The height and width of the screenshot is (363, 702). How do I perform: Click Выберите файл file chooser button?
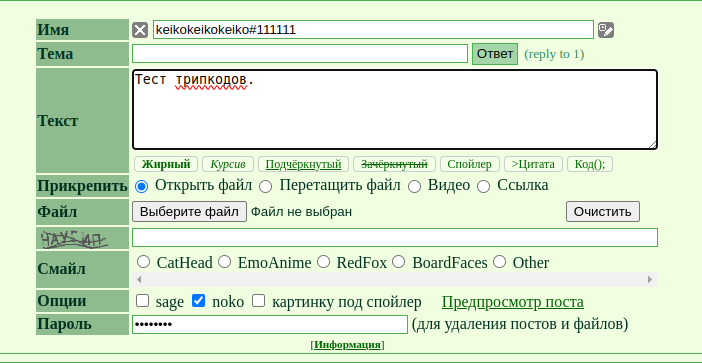coord(189,212)
